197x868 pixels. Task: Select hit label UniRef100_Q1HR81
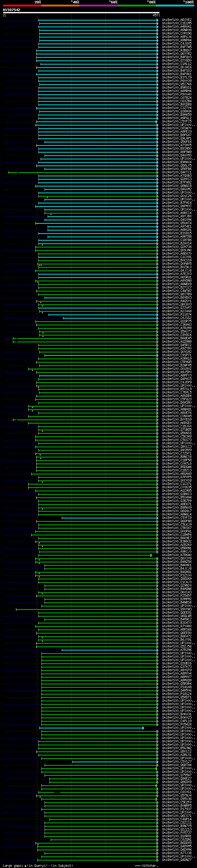(x=177, y=836)
